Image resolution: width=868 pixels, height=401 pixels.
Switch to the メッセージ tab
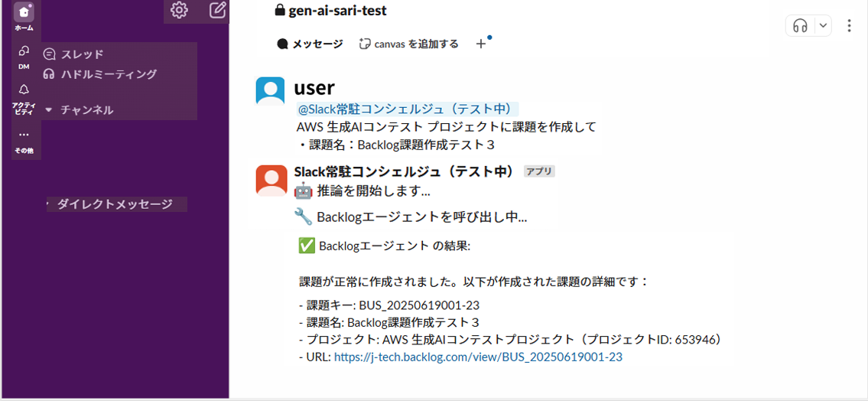click(x=310, y=44)
